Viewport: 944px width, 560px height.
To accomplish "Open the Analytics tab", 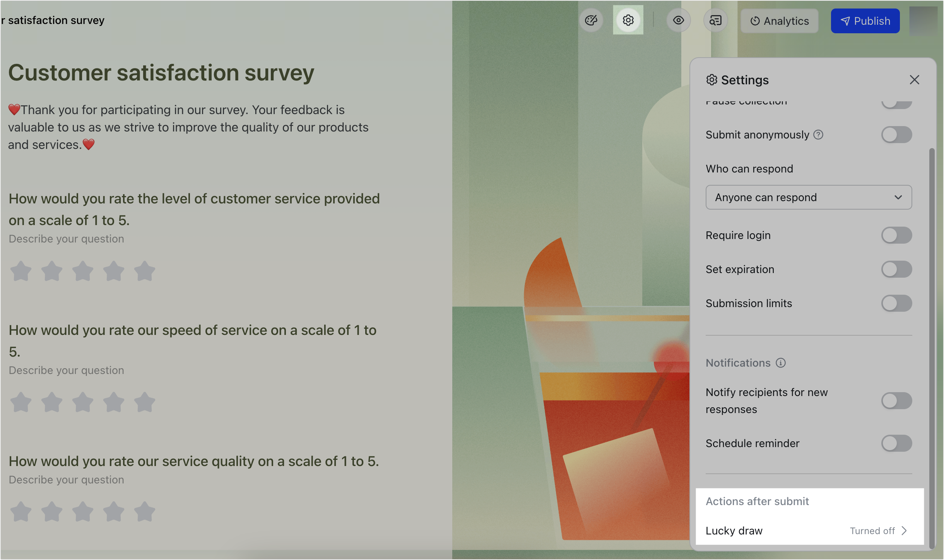I will pyautogui.click(x=779, y=21).
